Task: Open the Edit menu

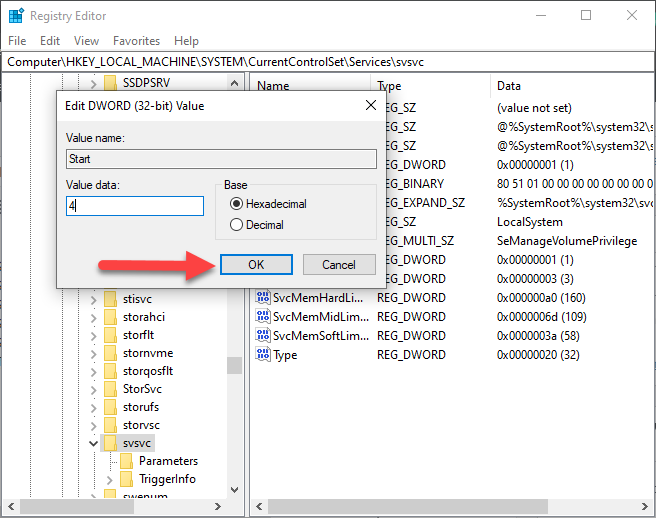Action: click(50, 41)
